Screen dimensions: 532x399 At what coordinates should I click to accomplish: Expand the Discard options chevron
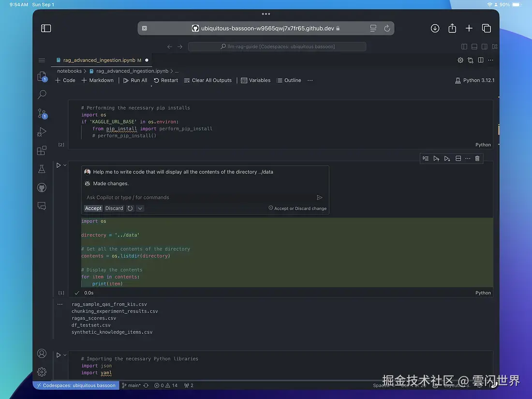point(140,208)
